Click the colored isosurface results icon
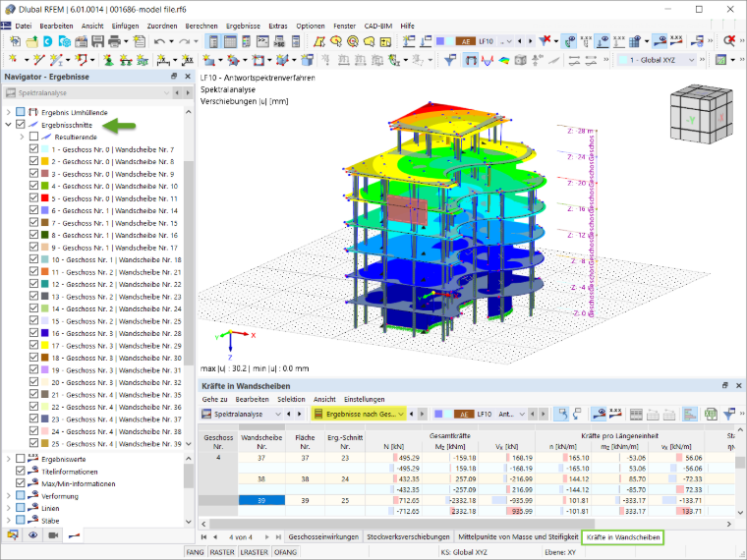 click(x=503, y=60)
